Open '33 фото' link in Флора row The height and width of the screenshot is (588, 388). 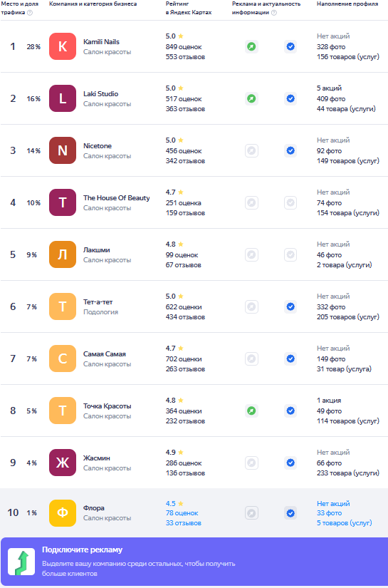[329, 513]
